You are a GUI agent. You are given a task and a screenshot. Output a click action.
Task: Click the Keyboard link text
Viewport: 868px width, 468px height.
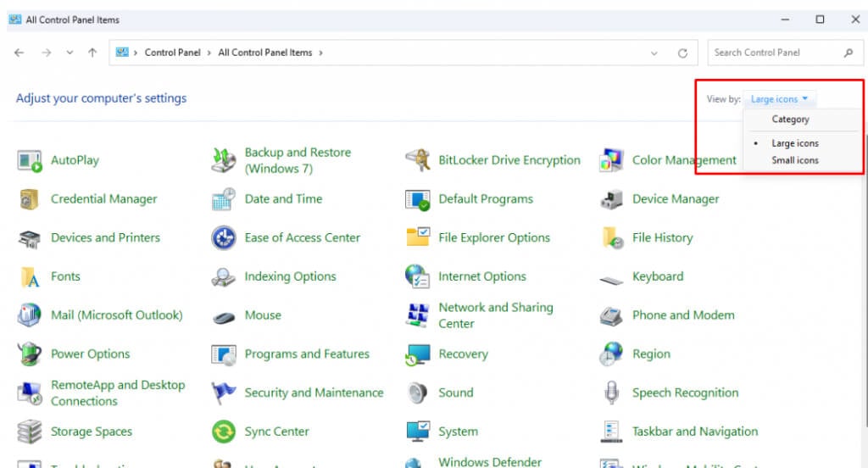(x=658, y=276)
